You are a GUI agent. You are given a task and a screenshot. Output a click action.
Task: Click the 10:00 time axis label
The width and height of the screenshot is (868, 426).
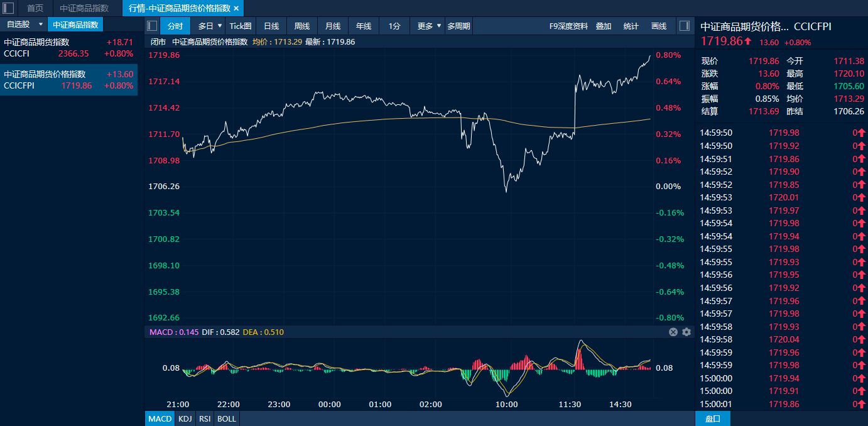pyautogui.click(x=506, y=405)
